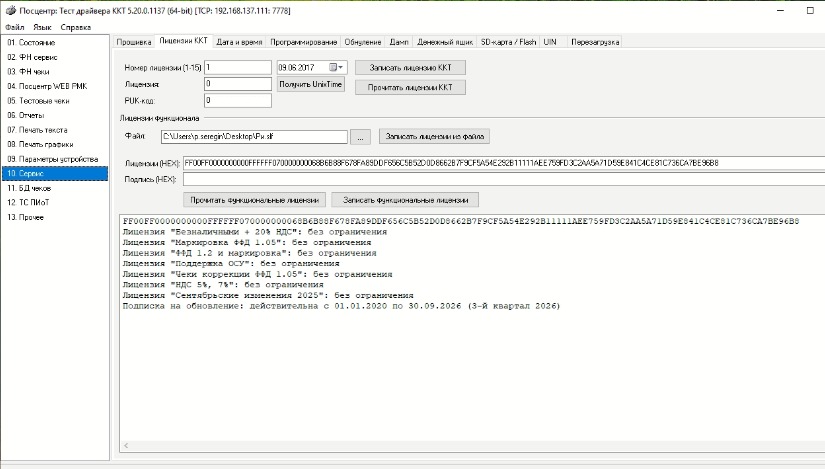Switch to the Перезагрузка tab
825x469 pixels.
[x=595, y=42]
